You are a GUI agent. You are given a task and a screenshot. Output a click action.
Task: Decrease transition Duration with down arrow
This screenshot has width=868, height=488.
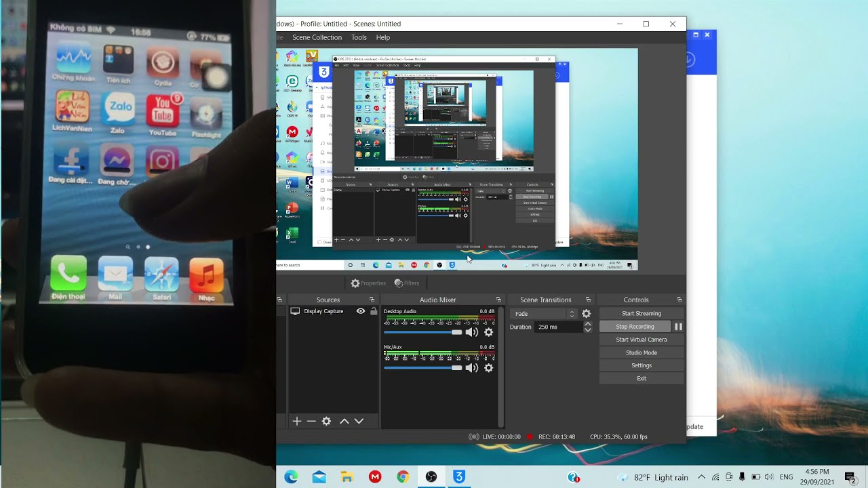coord(588,330)
